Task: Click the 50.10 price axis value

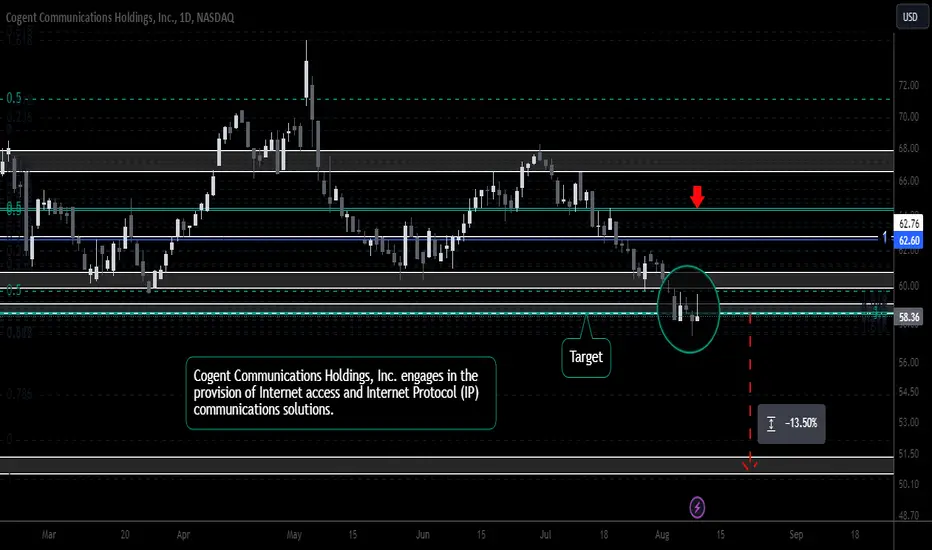Action: click(908, 484)
